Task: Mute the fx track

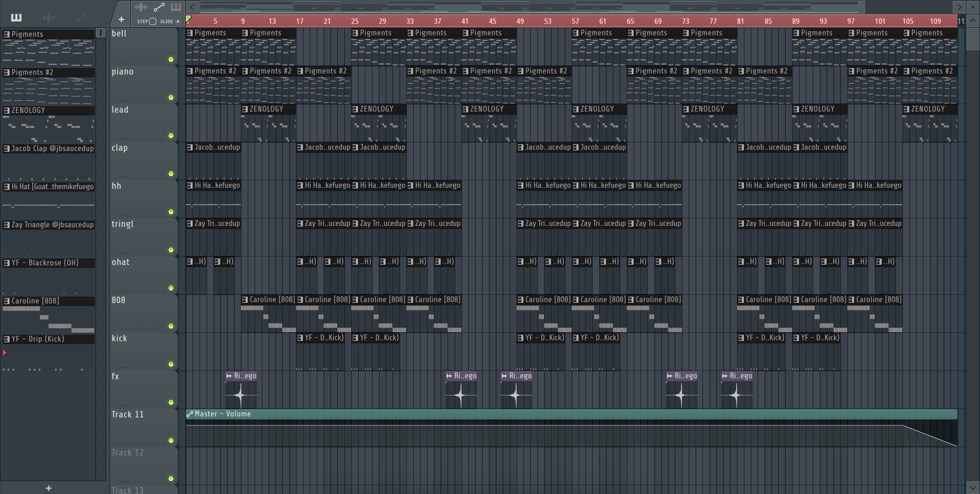Action: [171, 402]
